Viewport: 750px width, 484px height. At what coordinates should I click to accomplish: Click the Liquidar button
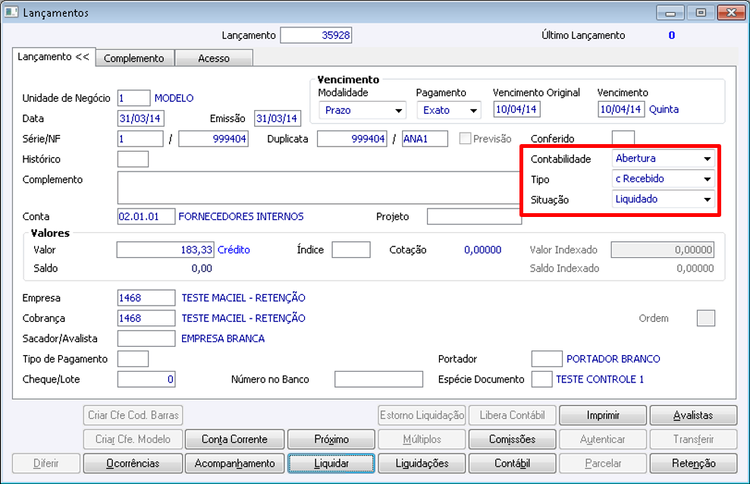[x=331, y=463]
